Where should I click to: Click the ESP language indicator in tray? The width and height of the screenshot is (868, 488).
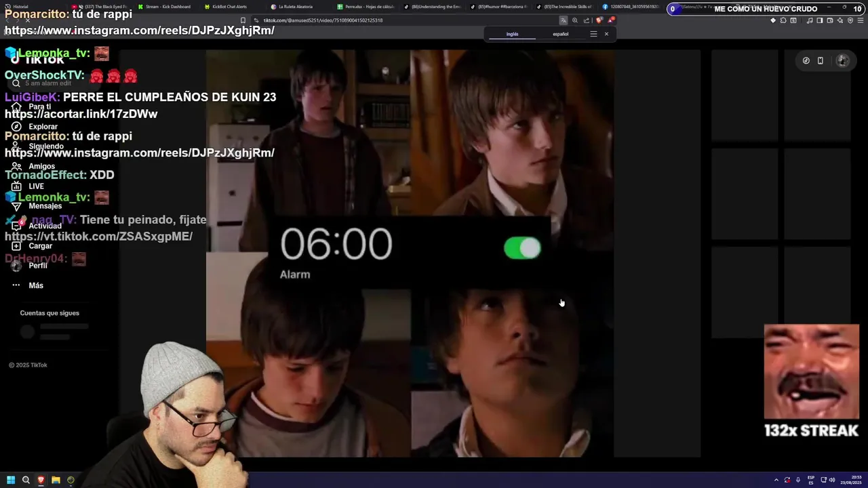point(811,480)
